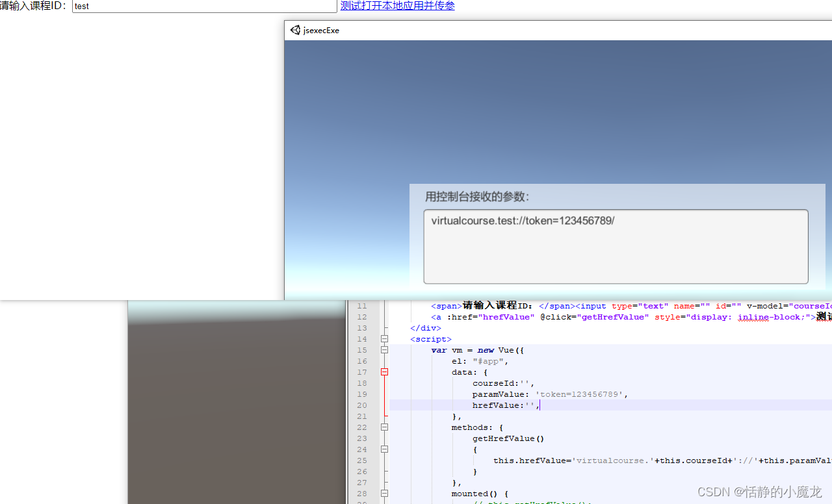Viewport: 832px width, 504px height.
Task: Select line number 25 in the editor gutter
Action: [x=361, y=460]
